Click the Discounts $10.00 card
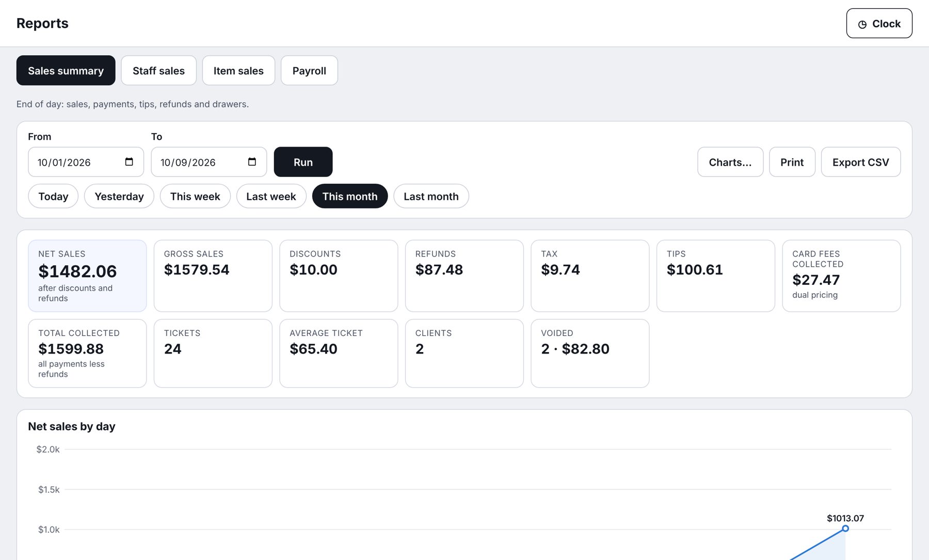This screenshot has width=929, height=560. [339, 276]
